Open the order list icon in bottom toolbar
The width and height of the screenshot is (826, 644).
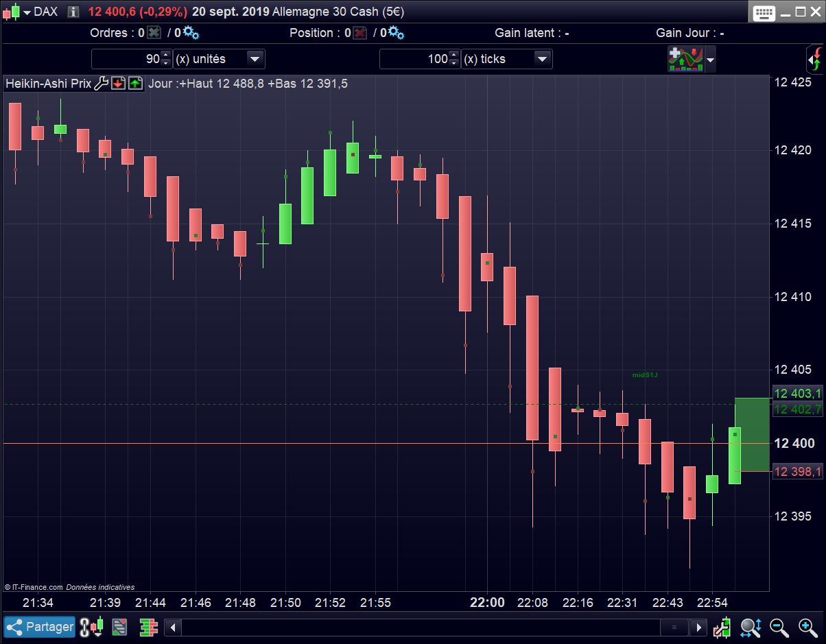coord(120,627)
